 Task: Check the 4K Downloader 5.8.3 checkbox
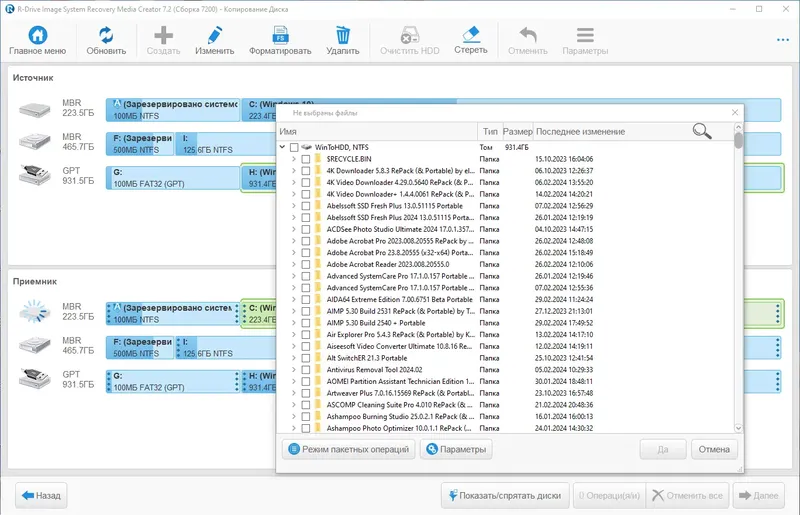[x=306, y=170]
